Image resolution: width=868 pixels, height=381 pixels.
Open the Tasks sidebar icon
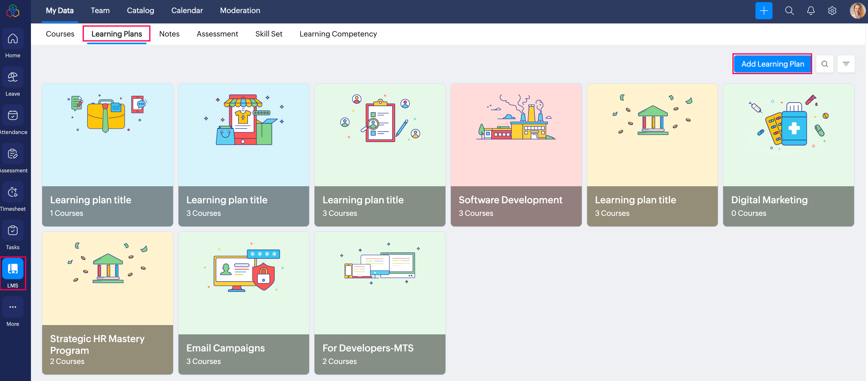click(13, 231)
